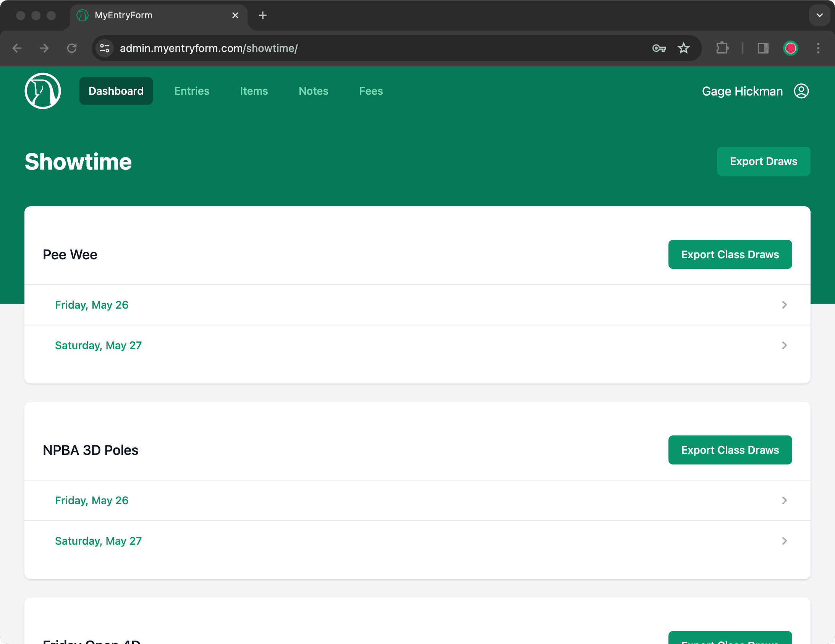The width and height of the screenshot is (835, 644).
Task: Open the tab search dropdown arrow
Action: pos(819,15)
